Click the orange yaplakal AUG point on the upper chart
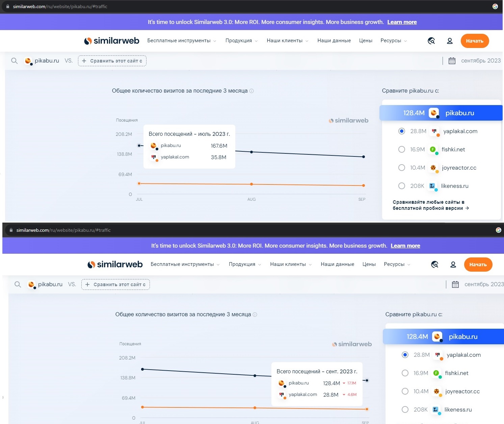The height and width of the screenshot is (424, 504). tap(251, 184)
